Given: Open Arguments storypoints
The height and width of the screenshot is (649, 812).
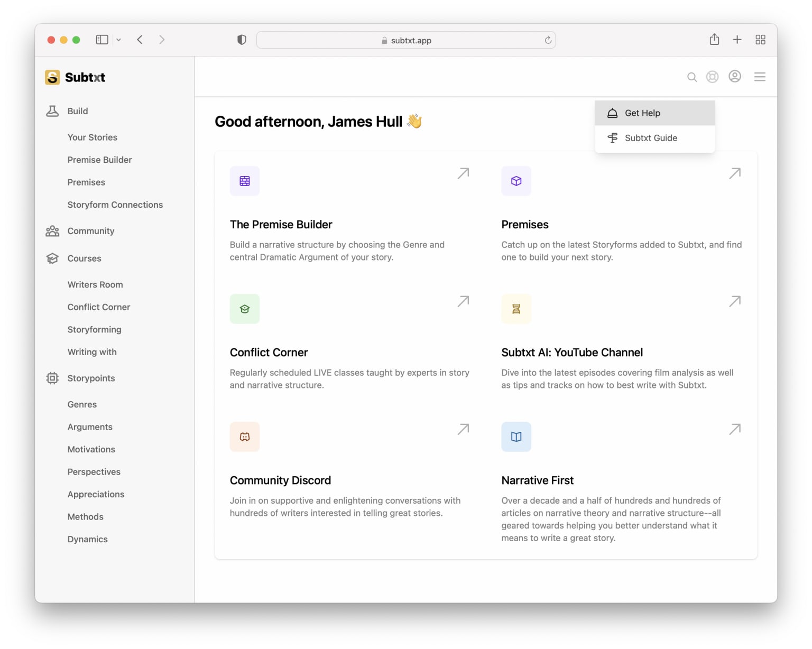Looking at the screenshot, I should (90, 427).
